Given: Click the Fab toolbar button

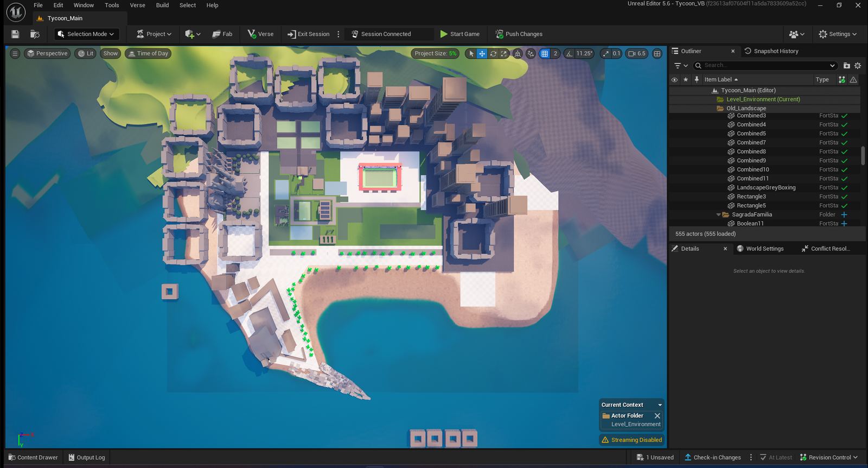Looking at the screenshot, I should pyautogui.click(x=222, y=34).
